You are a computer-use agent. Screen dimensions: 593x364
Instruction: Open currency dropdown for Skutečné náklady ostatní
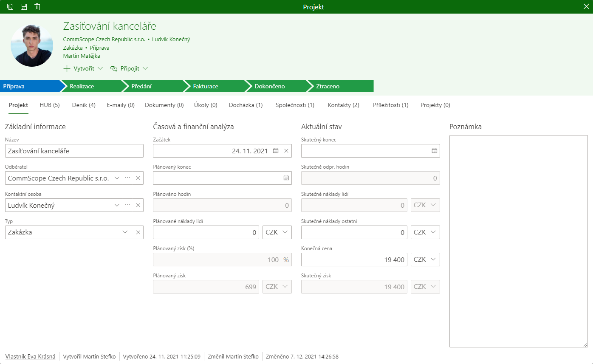(426, 232)
